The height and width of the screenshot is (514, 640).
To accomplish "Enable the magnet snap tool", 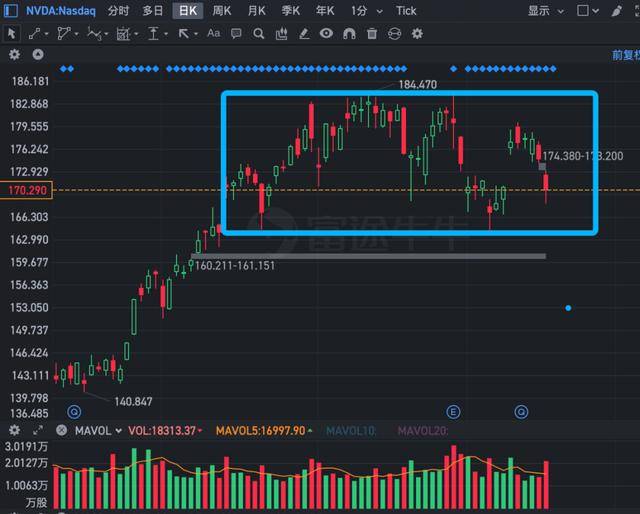I will 349,33.
